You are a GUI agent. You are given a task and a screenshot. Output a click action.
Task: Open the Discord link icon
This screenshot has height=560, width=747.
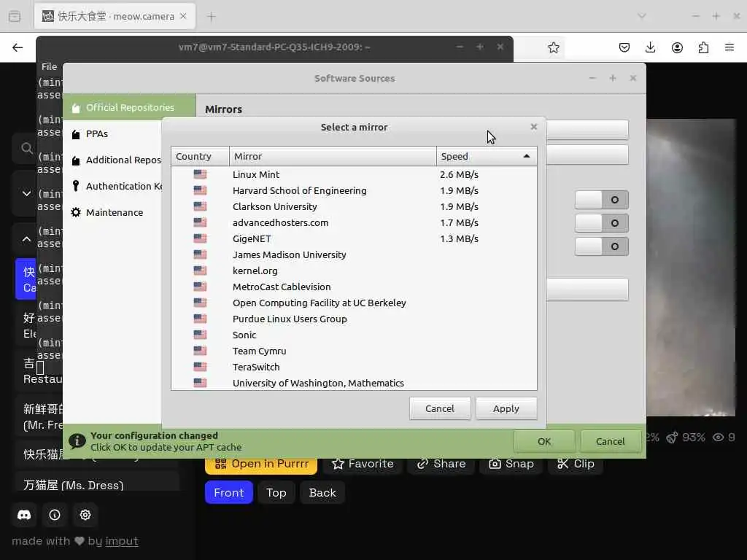24,515
